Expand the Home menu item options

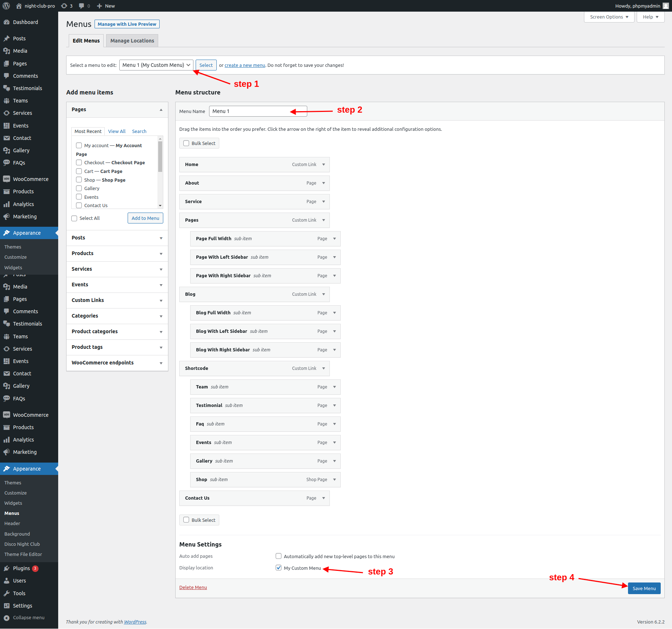pyautogui.click(x=324, y=165)
